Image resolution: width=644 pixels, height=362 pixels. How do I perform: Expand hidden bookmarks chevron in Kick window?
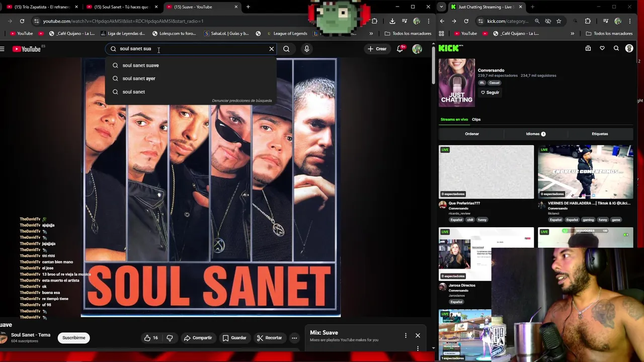pos(573,34)
